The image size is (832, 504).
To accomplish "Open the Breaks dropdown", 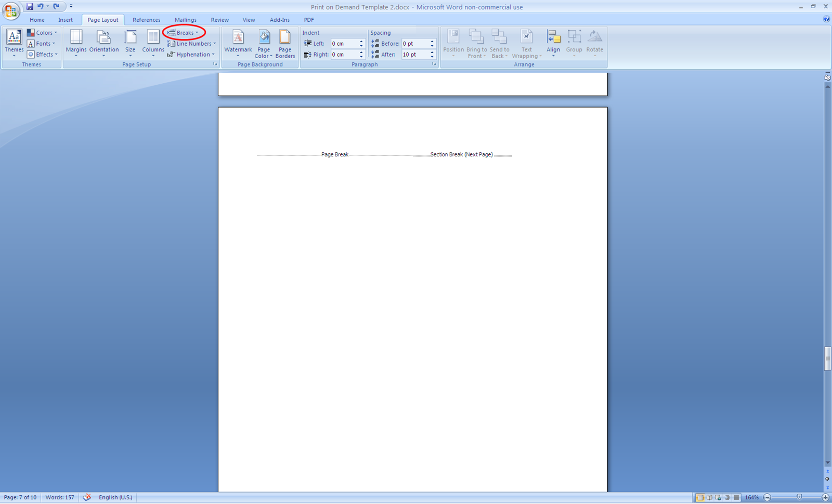I will point(184,32).
